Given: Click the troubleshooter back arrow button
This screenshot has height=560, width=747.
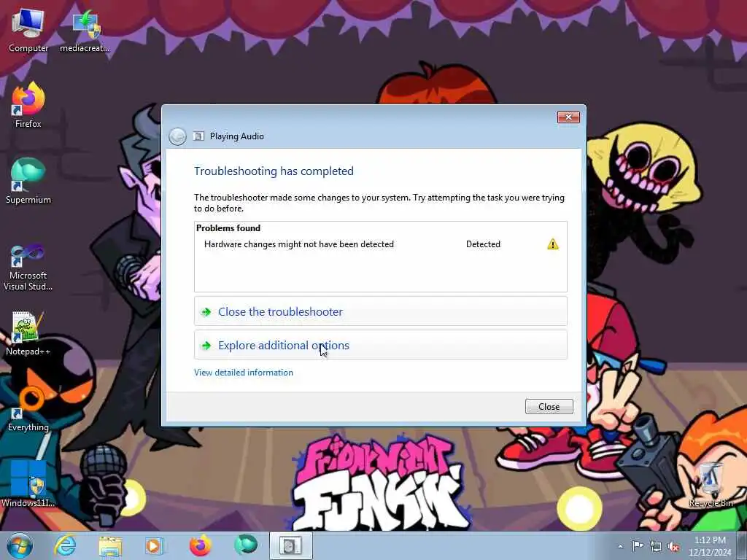Looking at the screenshot, I should [177, 136].
